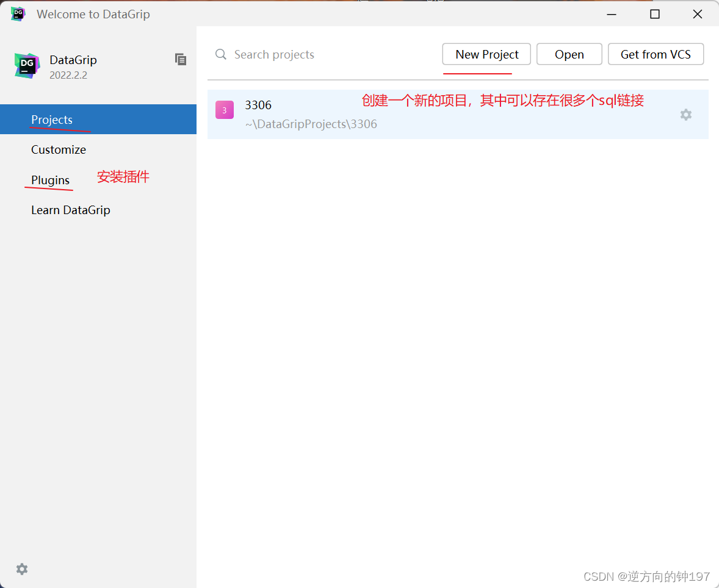Click DataGrip icon in the title bar
Screen dimensions: 719x588
(18, 14)
